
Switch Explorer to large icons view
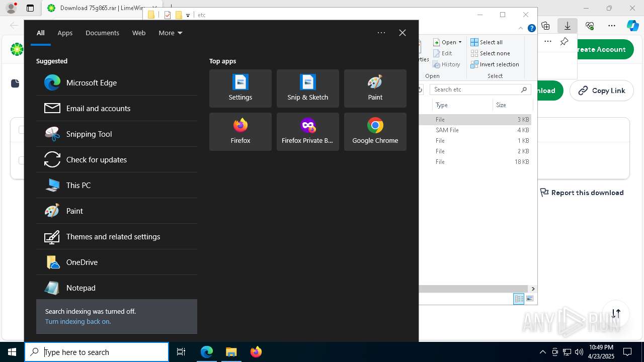[529, 299]
